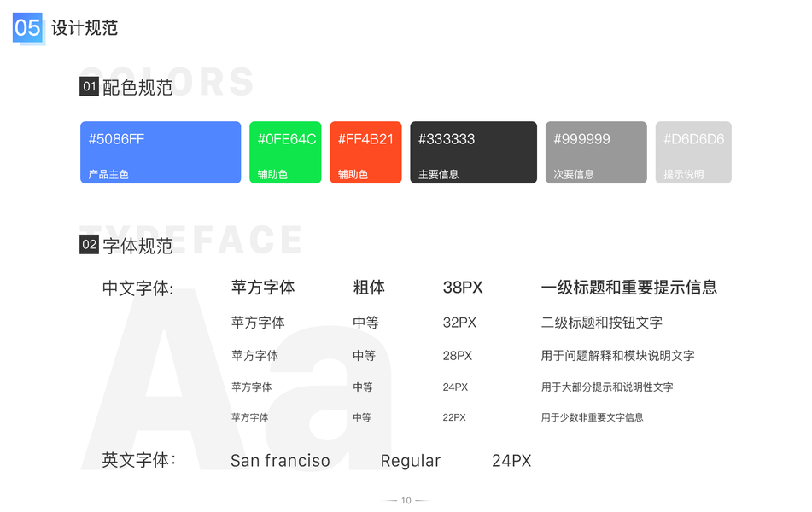
Task: Select the 字体规范 heading
Action: tap(137, 246)
